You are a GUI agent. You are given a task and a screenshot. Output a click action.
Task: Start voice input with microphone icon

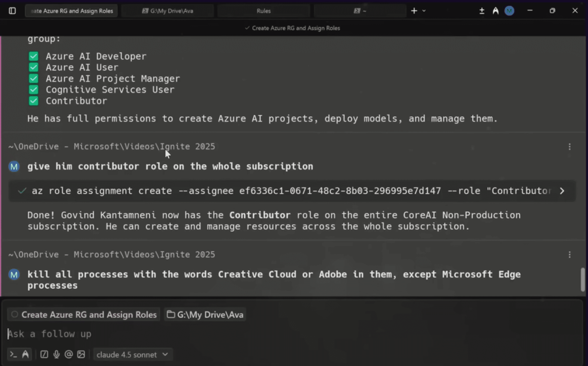pos(56,354)
